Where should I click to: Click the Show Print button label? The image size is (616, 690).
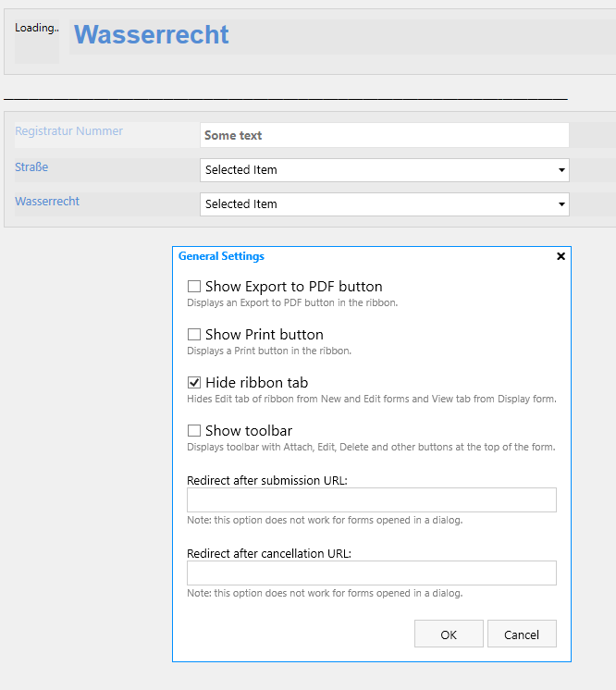(x=265, y=335)
